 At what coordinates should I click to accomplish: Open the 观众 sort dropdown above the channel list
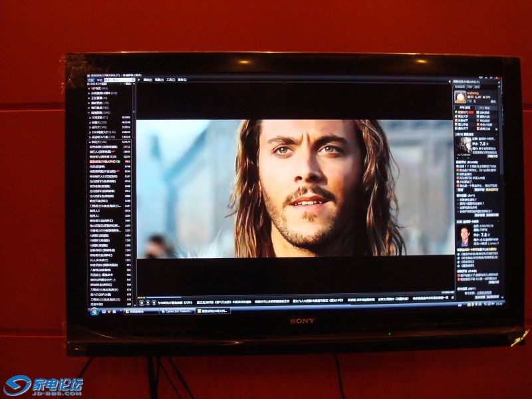128,84
